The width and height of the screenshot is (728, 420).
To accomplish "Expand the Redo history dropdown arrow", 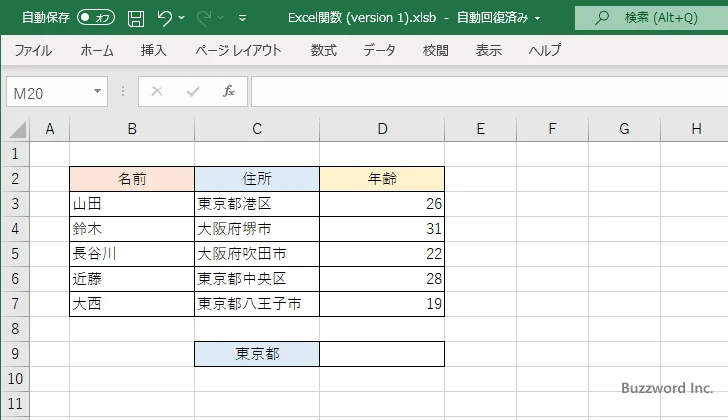I will pos(221,18).
